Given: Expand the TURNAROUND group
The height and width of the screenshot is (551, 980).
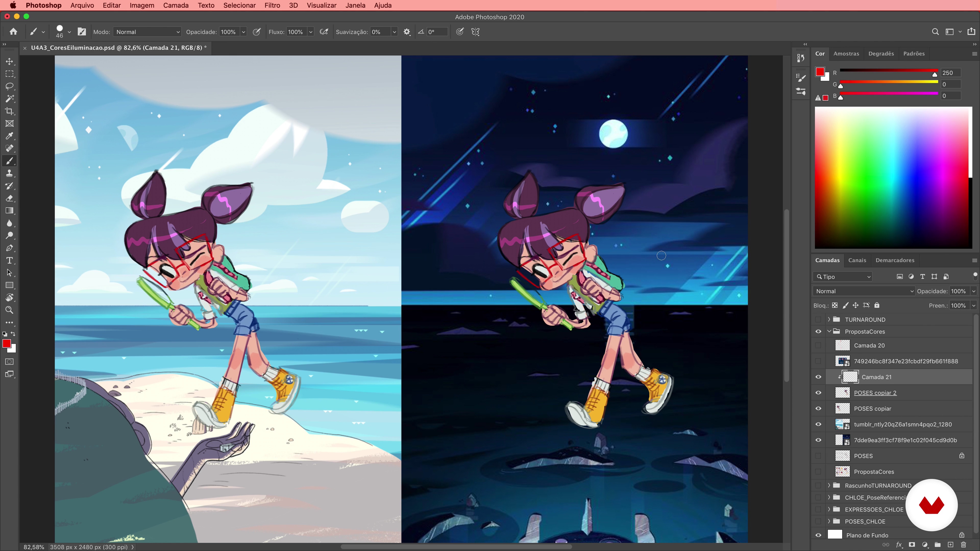Looking at the screenshot, I should 829,319.
